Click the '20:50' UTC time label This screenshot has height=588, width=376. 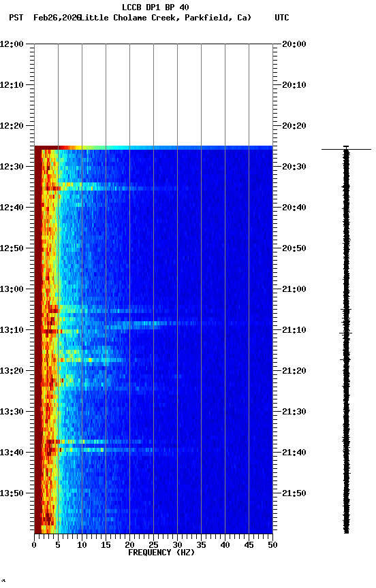pyautogui.click(x=294, y=248)
